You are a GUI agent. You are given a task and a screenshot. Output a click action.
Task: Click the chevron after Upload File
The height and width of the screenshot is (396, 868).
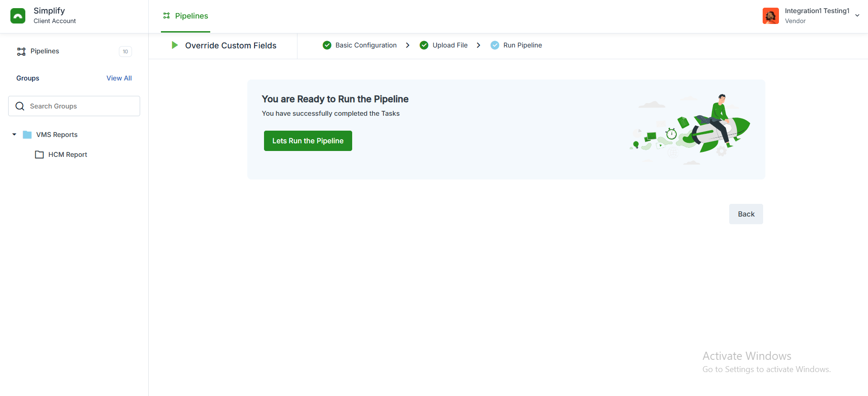(x=478, y=45)
